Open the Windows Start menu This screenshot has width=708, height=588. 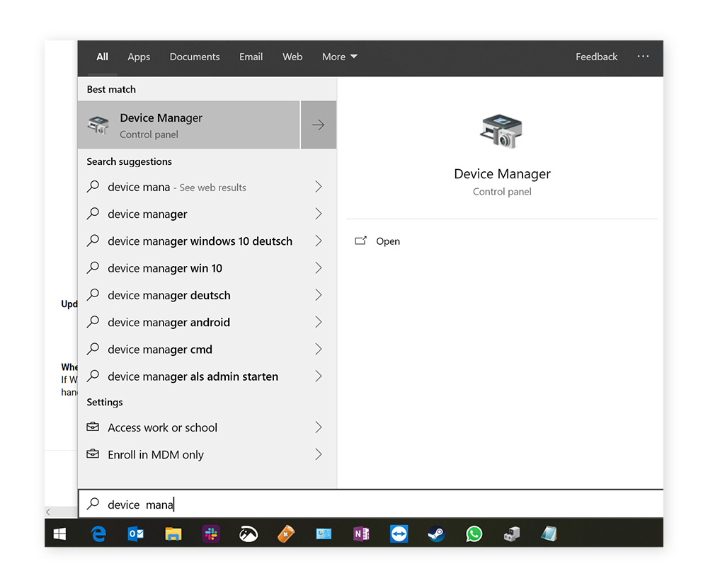(x=59, y=534)
